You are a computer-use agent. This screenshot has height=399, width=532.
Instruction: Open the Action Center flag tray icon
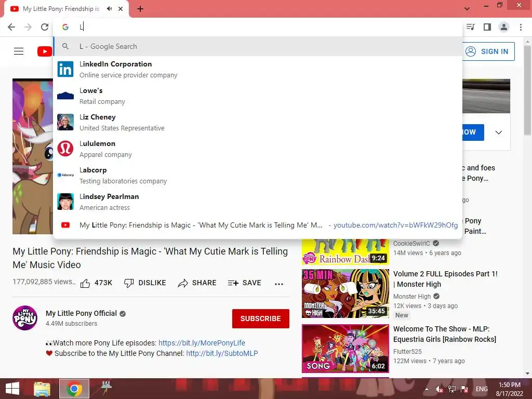coord(464,389)
